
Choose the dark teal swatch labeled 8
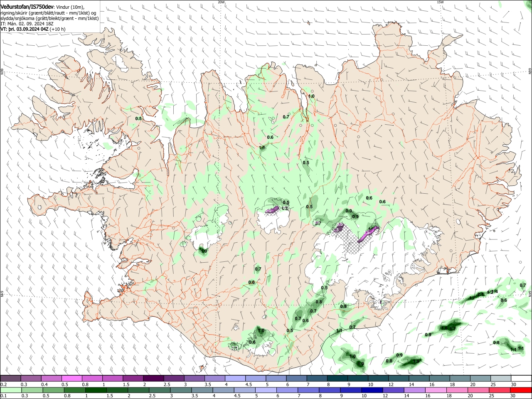337,378
